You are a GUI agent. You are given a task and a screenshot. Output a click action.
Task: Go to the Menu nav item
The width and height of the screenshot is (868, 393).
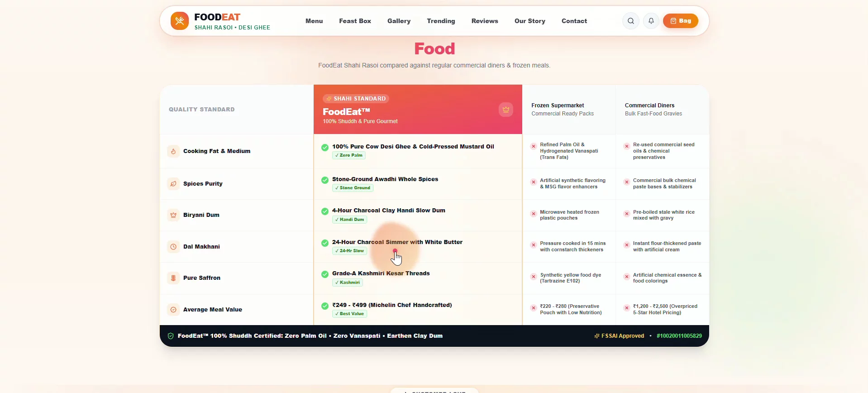coord(314,21)
